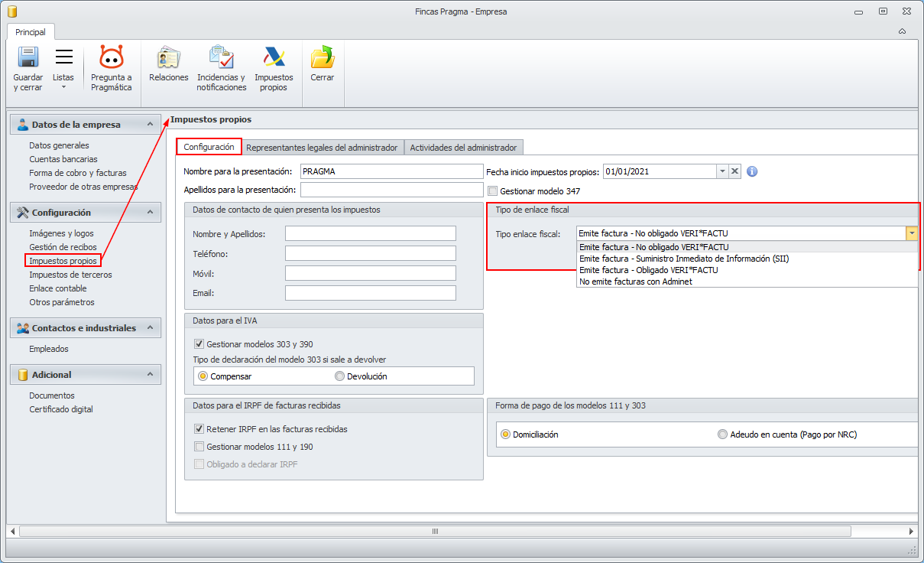Choose Adeudo en cuenta (Pago por NRC)
Image resolution: width=924 pixels, height=563 pixels.
coord(722,434)
